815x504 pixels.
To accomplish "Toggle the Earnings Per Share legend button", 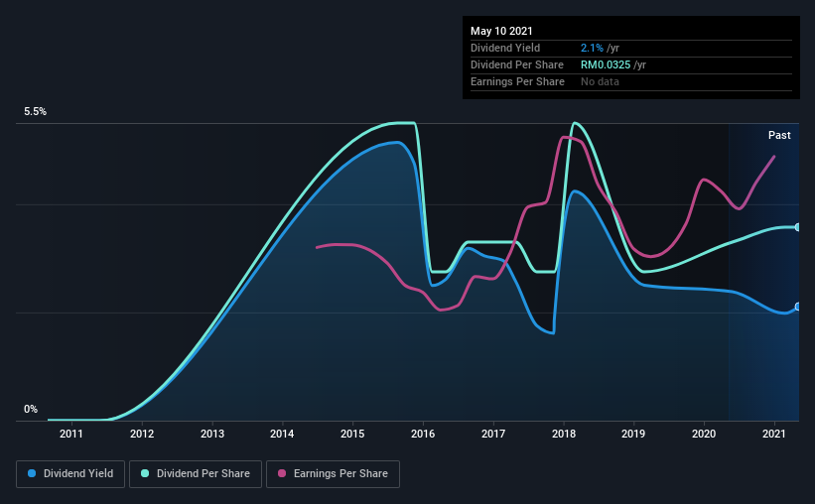I will [x=333, y=474].
